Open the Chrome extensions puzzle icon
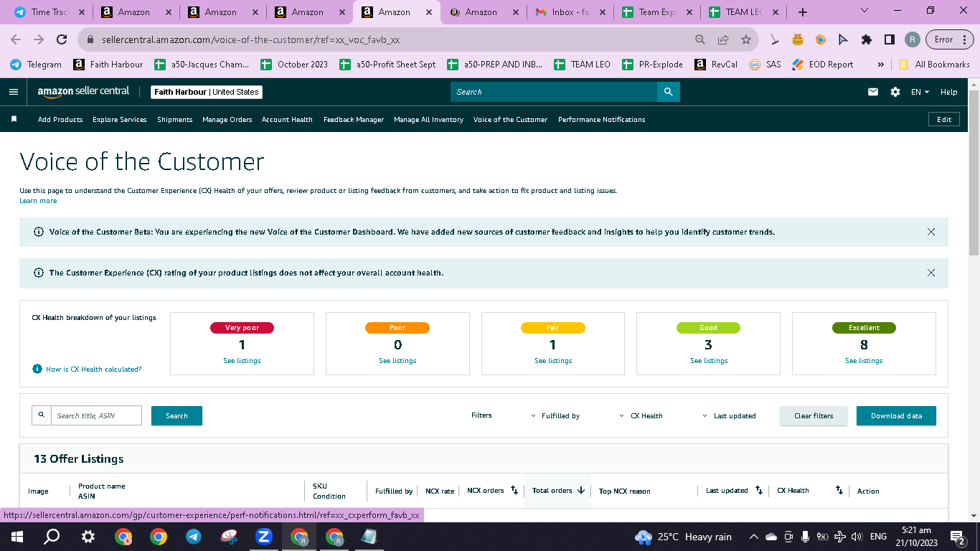The width and height of the screenshot is (980, 551). [867, 39]
